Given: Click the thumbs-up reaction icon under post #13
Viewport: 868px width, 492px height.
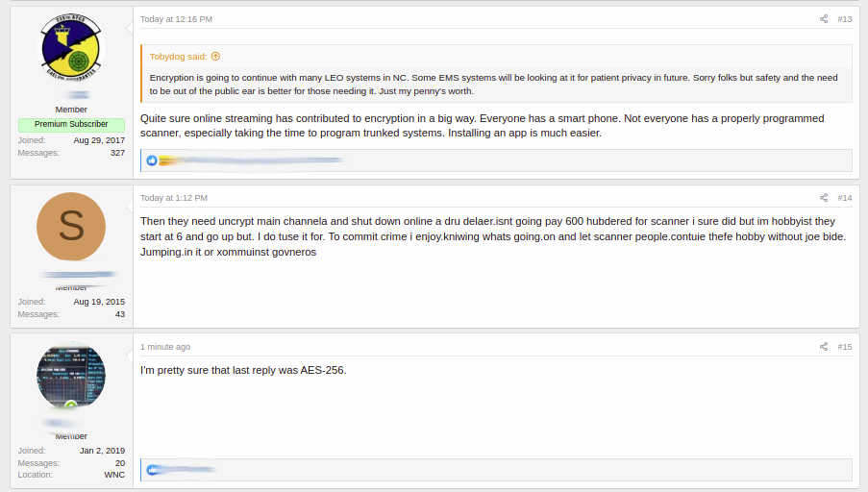Looking at the screenshot, I should pyautogui.click(x=152, y=160).
